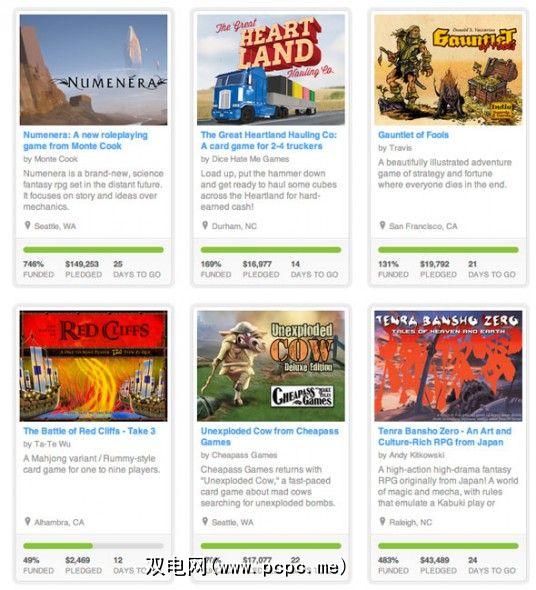Open the Gauntlet of Fools title link
Image resolution: width=536 pixels, height=590 pixels.
413,135
